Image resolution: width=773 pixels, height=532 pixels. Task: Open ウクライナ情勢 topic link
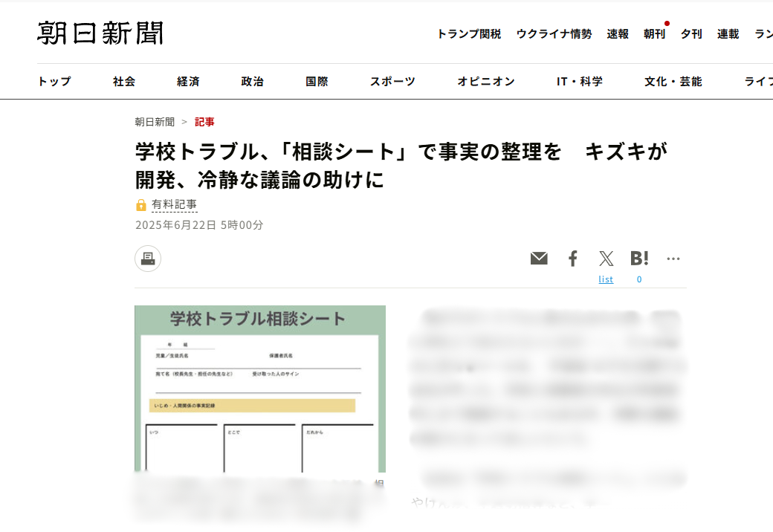(554, 34)
